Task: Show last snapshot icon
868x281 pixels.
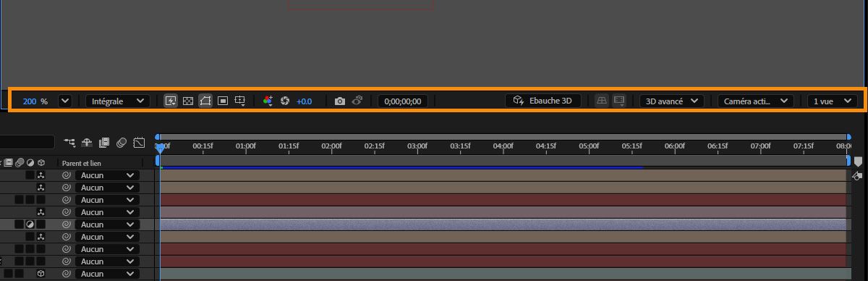Action: [x=357, y=101]
